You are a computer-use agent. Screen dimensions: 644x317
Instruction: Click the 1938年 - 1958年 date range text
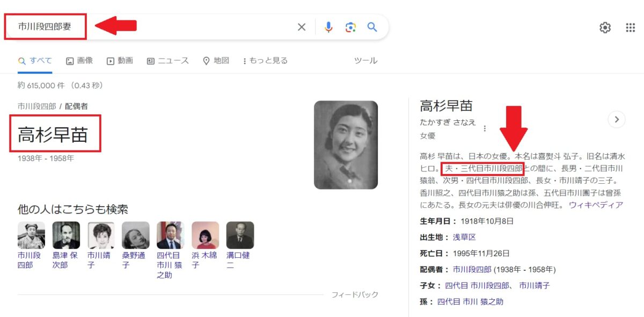(x=46, y=158)
